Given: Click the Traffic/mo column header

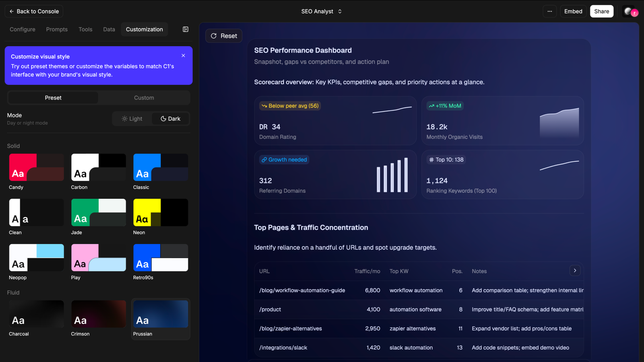Looking at the screenshot, I should [x=367, y=271].
